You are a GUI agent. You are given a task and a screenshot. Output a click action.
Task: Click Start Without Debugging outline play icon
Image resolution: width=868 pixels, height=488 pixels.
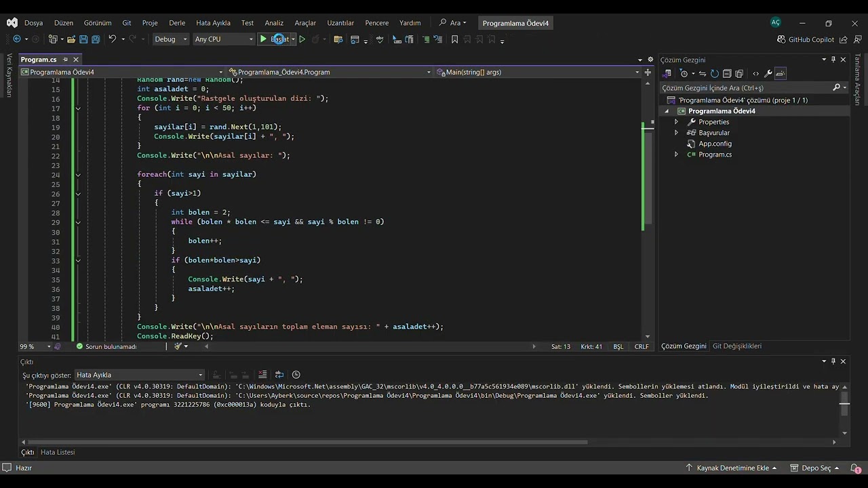(x=302, y=39)
